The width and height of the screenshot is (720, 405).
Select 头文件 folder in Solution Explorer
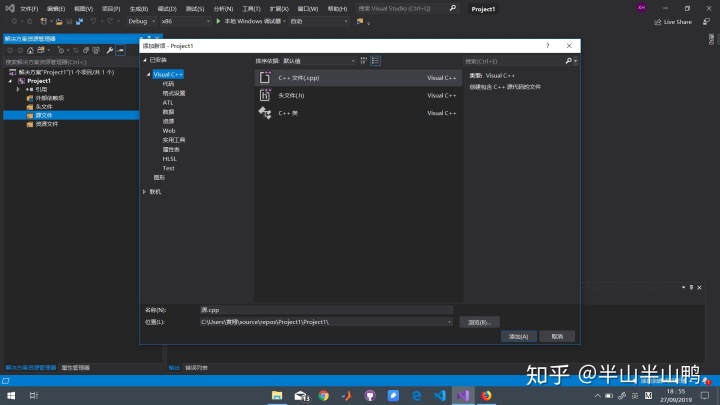click(44, 107)
